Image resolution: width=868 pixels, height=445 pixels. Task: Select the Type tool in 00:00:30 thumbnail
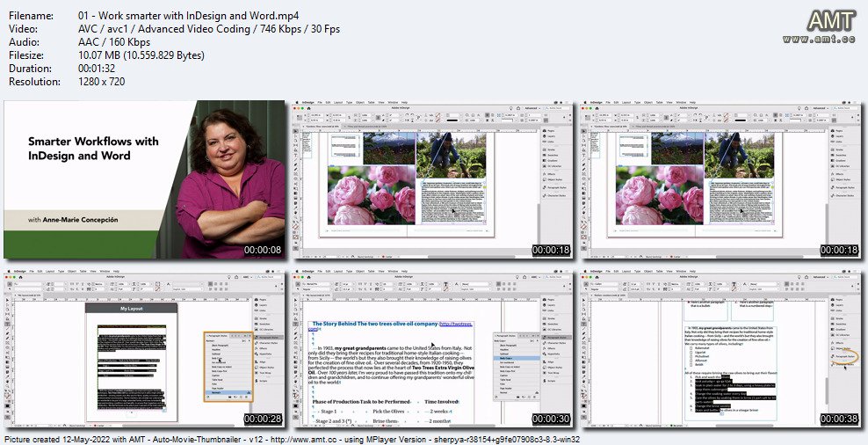(295, 324)
